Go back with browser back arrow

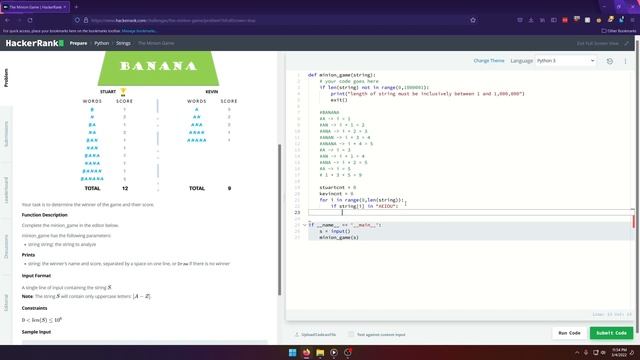7,20
